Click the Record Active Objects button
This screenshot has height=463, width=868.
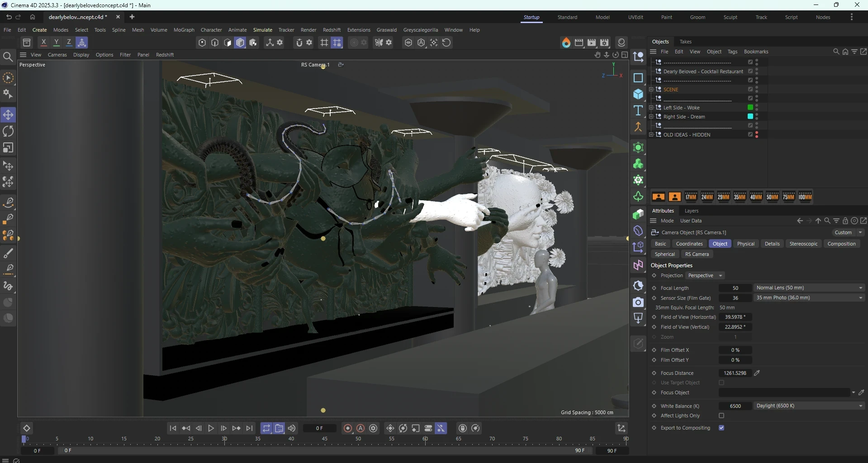[x=348, y=428]
